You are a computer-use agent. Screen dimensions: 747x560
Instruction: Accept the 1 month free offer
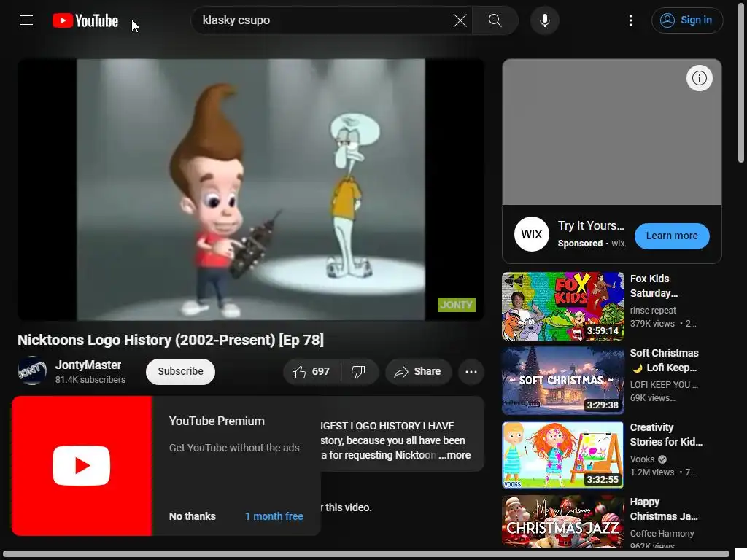point(274,516)
